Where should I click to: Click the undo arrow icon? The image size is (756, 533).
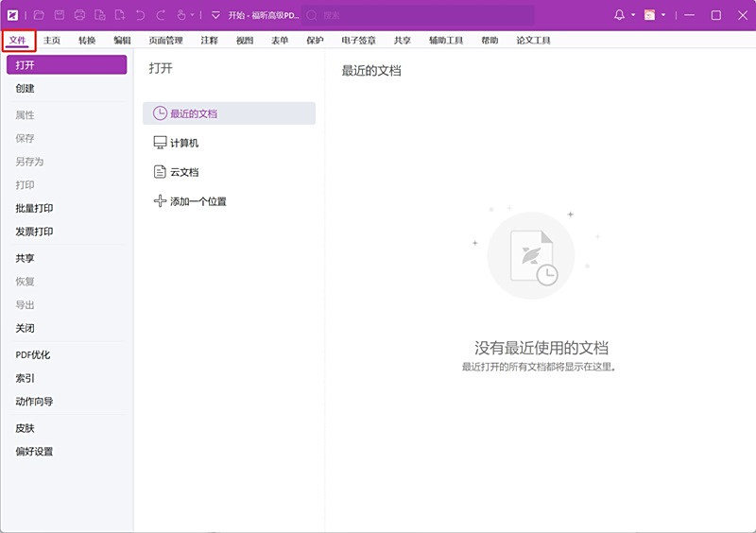(140, 15)
